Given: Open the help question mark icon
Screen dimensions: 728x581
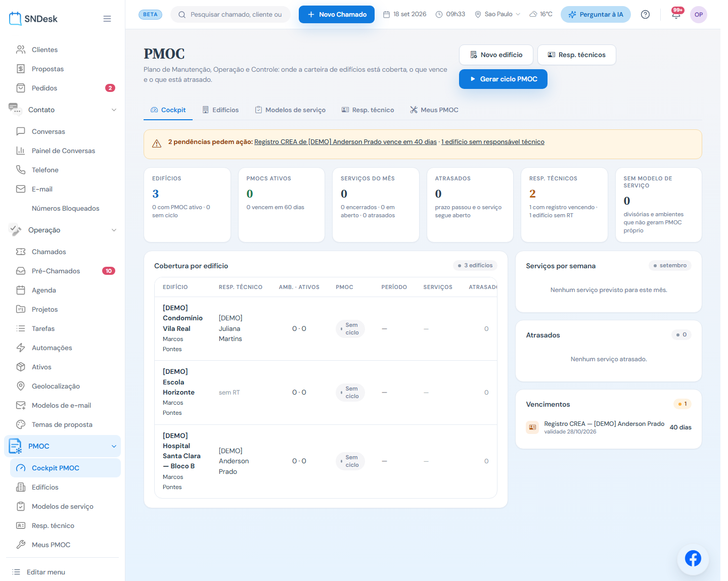Looking at the screenshot, I should point(645,14).
